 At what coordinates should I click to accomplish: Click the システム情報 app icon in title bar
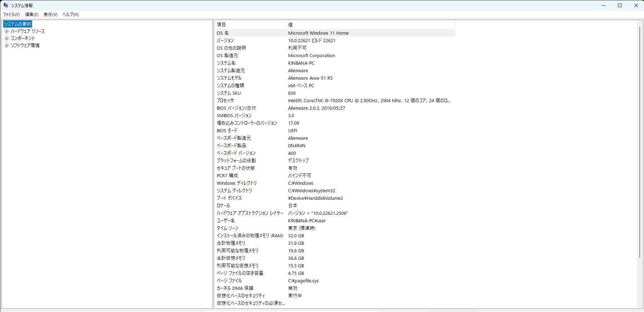6,5
